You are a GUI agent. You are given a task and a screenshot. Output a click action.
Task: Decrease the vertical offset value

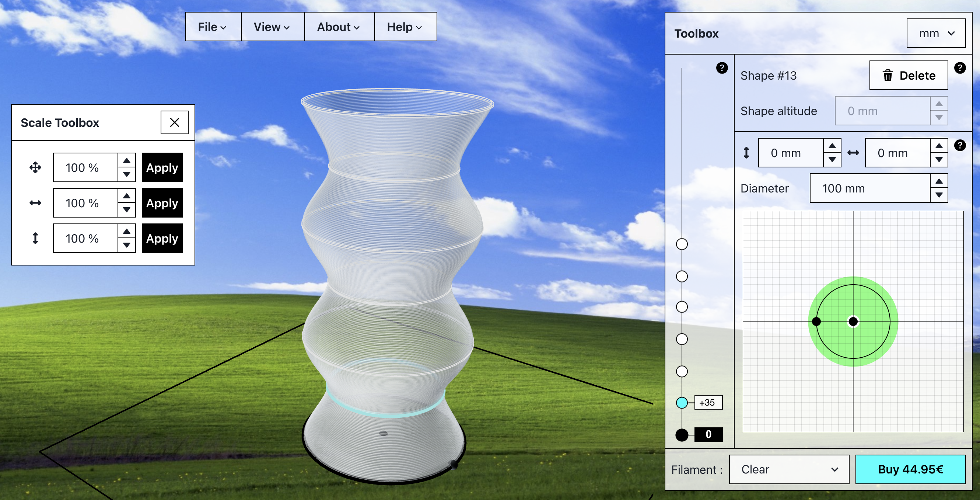tap(832, 160)
